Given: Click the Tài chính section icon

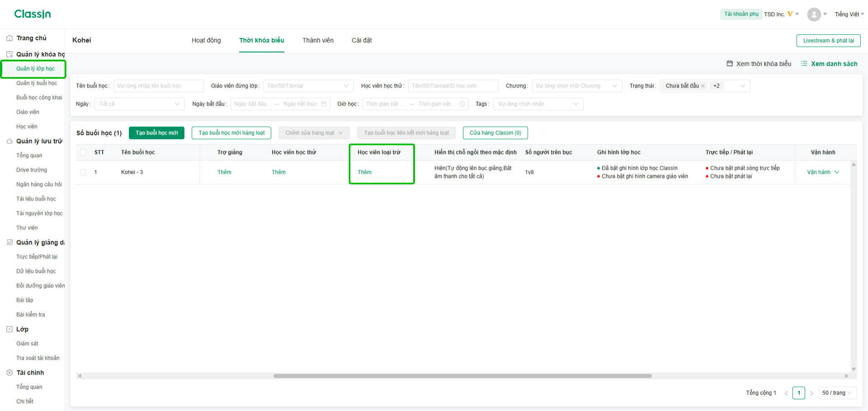Looking at the screenshot, I should click(9, 373).
